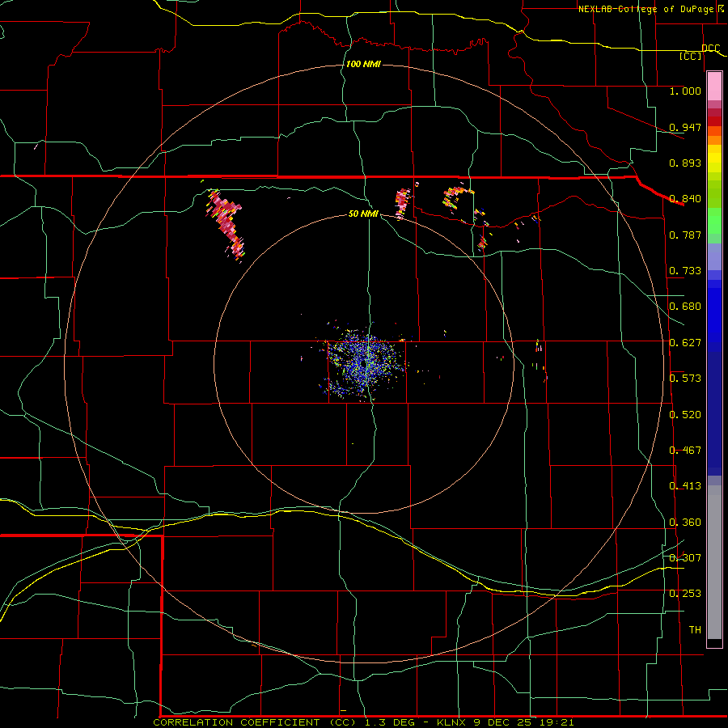Screen dimensions: 728x728
Task: Select the 0.787 scale value
Action: click(x=685, y=235)
